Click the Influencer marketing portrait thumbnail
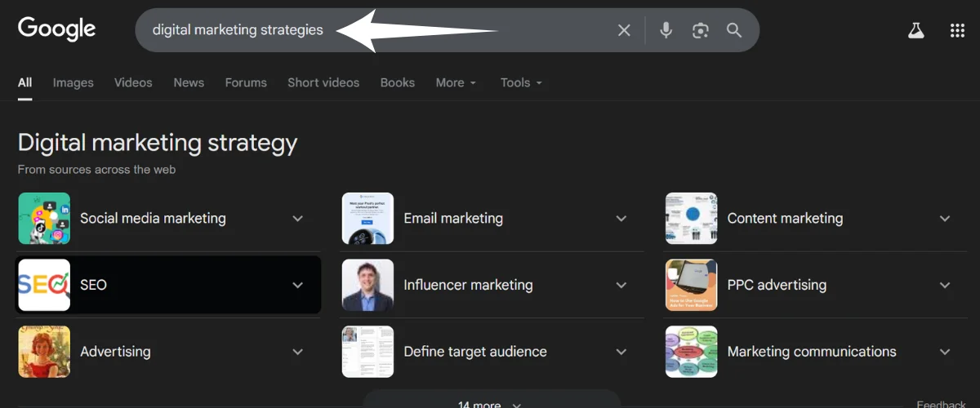Screen dimensions: 980x408 (x=367, y=286)
